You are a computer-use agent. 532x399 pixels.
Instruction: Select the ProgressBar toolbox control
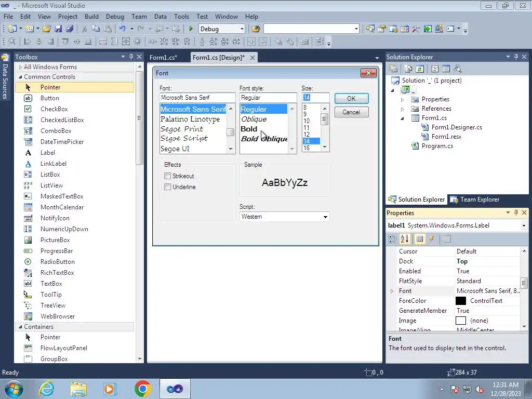point(56,251)
